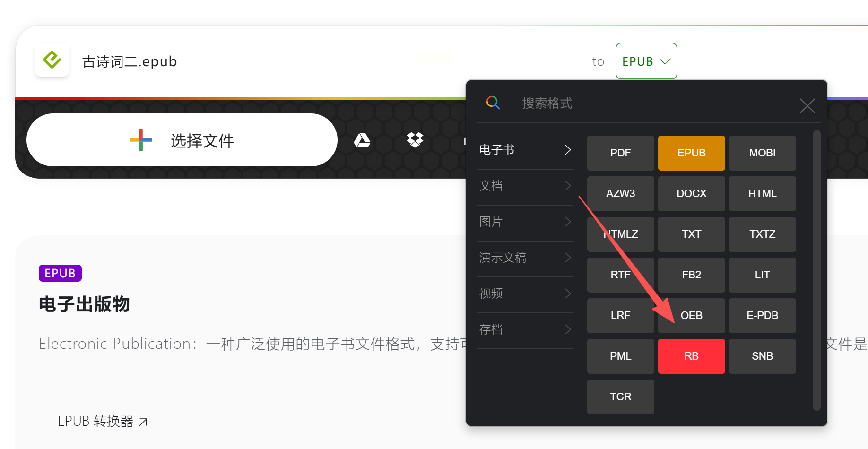
Task: Click the purple EPUB badge
Action: pyautogui.click(x=60, y=273)
